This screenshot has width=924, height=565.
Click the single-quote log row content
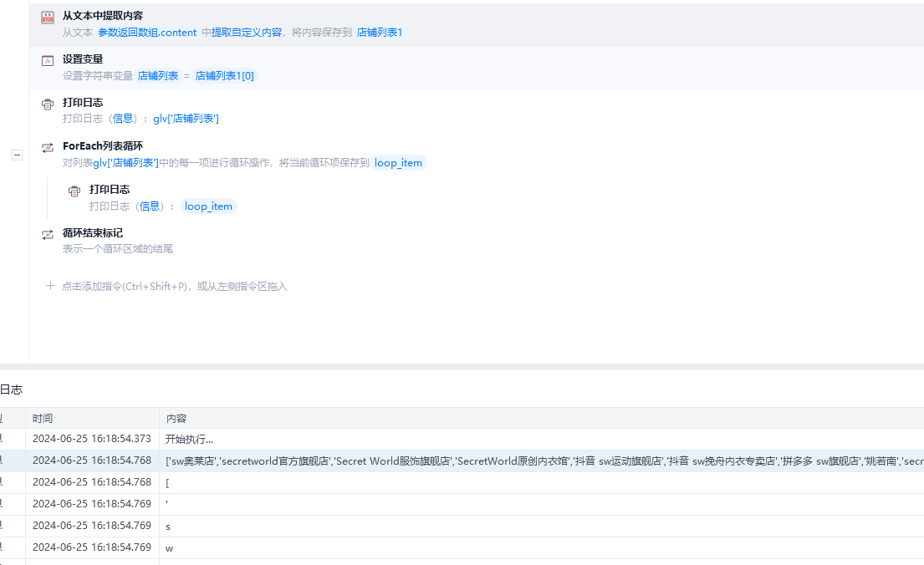pos(166,504)
